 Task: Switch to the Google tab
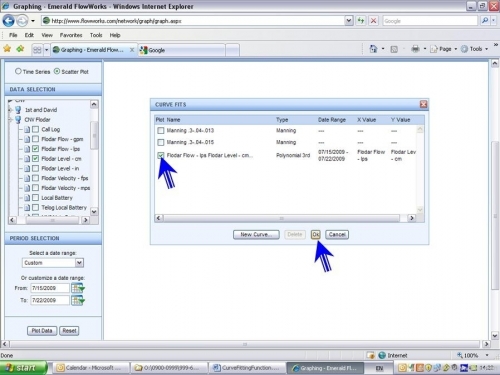[182, 50]
